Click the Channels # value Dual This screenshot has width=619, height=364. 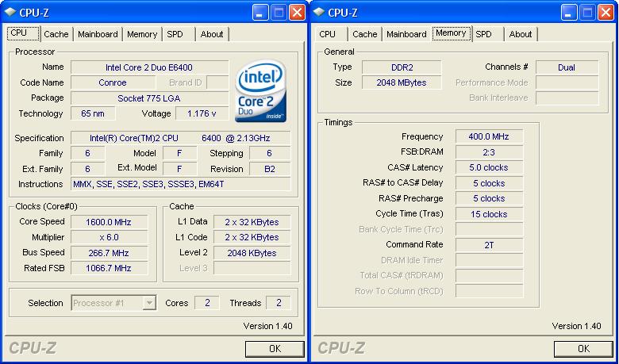(x=567, y=67)
